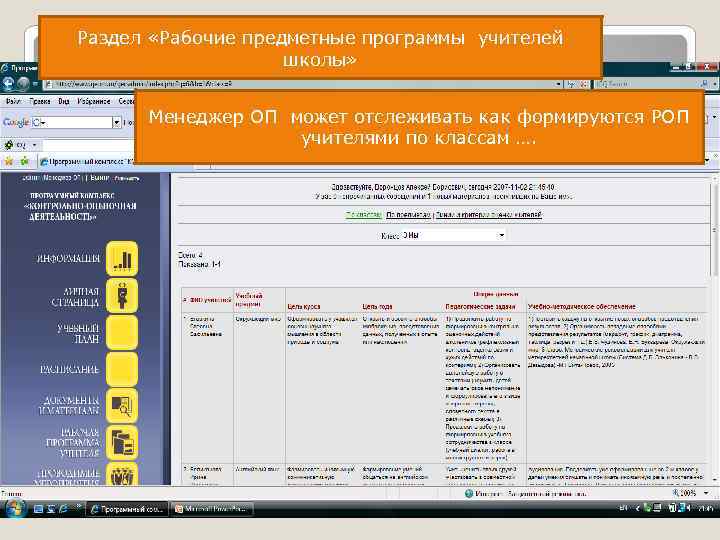720x540 pixels.
Task: Click the Цель курса column header
Action: point(304,306)
